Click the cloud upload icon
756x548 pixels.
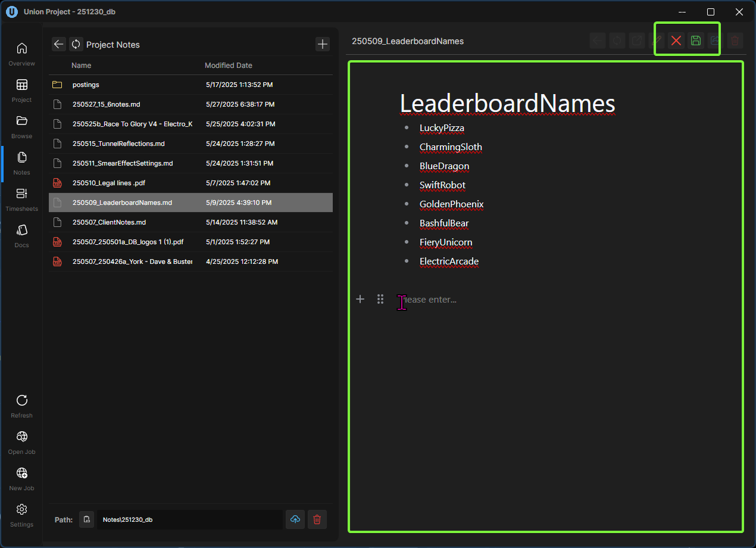(x=295, y=519)
